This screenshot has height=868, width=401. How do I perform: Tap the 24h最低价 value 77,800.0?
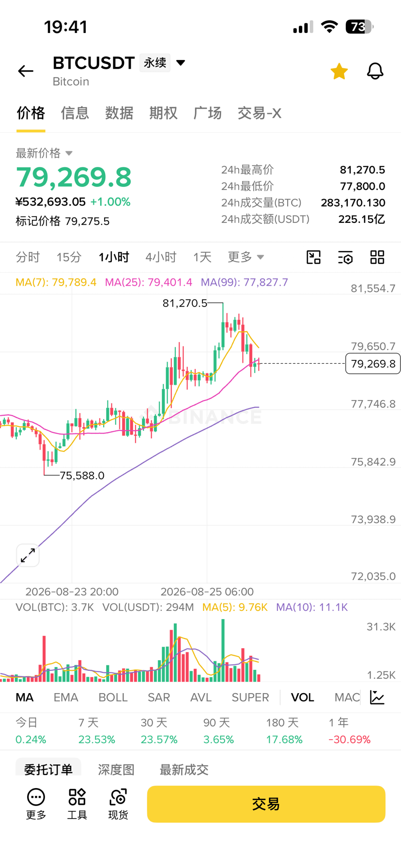pos(362,186)
